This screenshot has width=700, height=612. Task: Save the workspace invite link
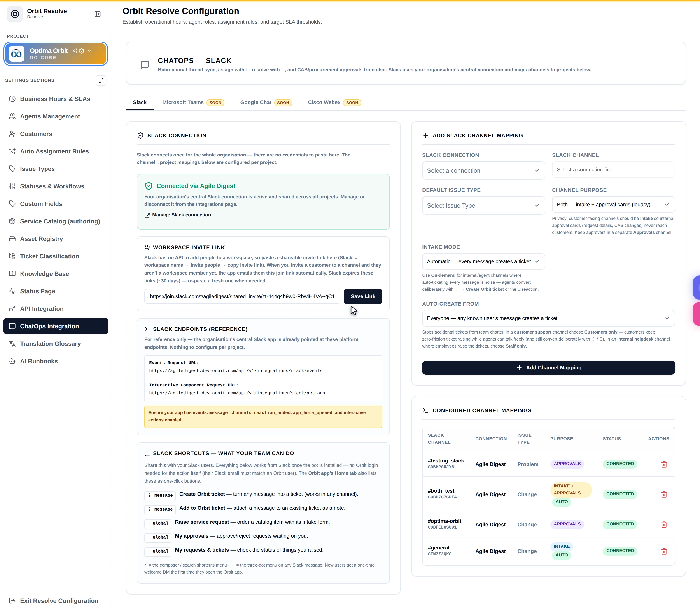point(363,296)
